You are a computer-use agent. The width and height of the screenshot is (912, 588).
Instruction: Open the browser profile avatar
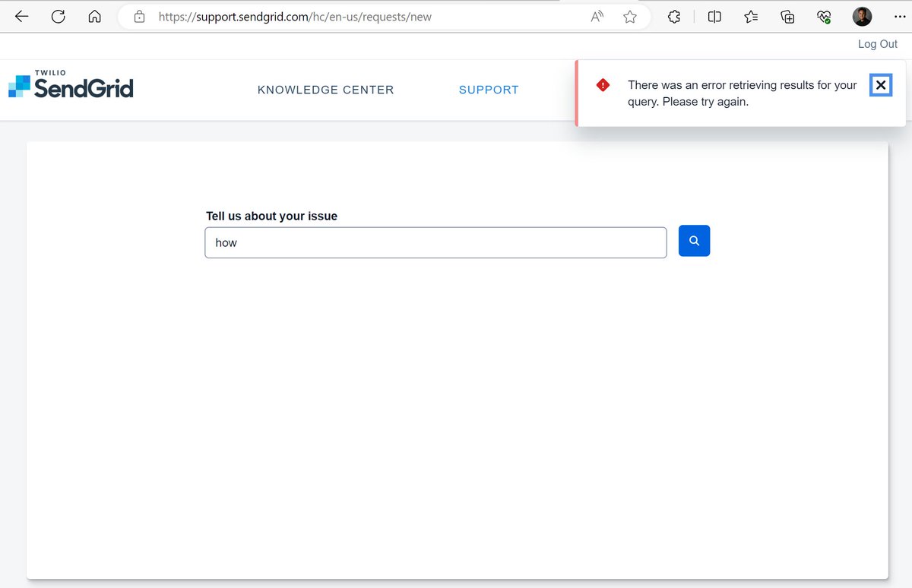[x=862, y=17]
